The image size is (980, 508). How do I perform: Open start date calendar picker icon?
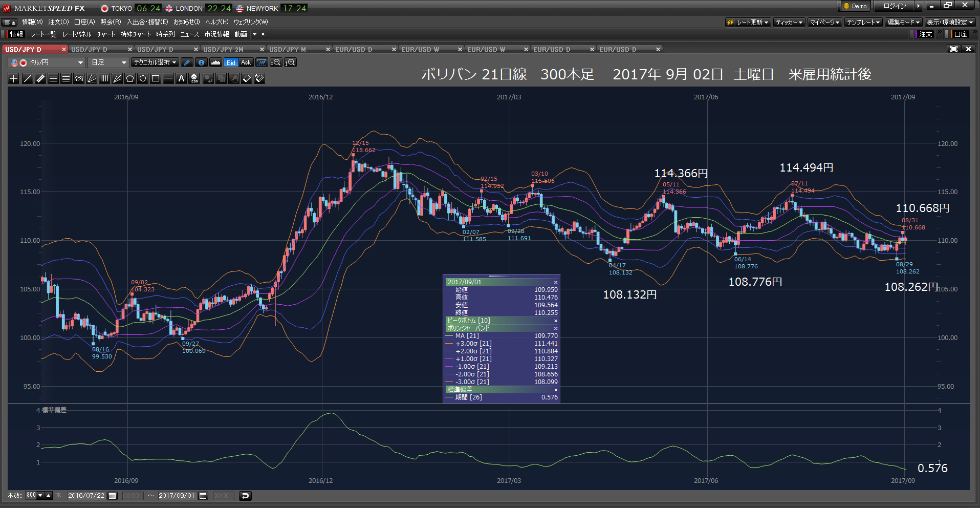[x=113, y=496]
